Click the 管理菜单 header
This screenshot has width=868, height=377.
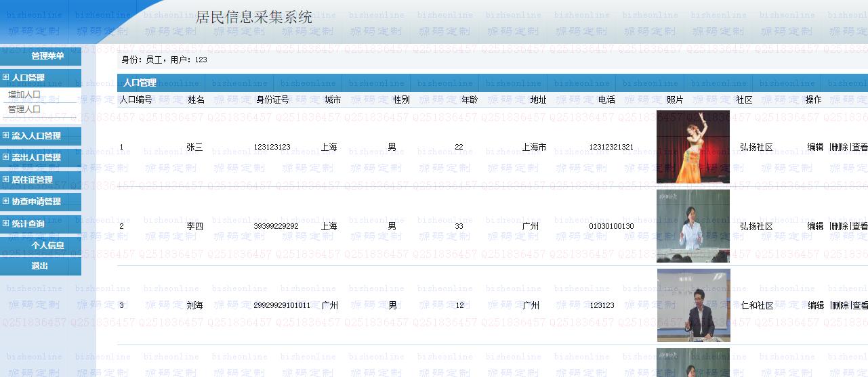pos(47,56)
